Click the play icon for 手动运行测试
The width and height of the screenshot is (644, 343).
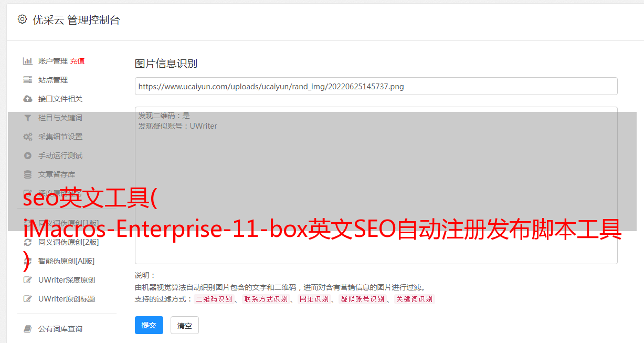(x=28, y=155)
